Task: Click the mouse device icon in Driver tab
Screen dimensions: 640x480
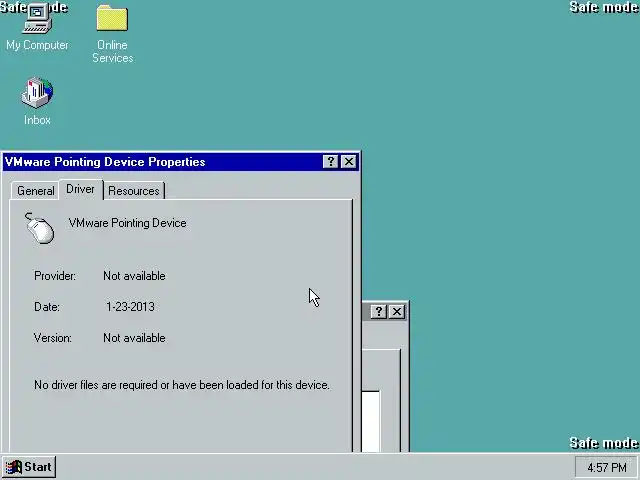Action: pyautogui.click(x=40, y=228)
